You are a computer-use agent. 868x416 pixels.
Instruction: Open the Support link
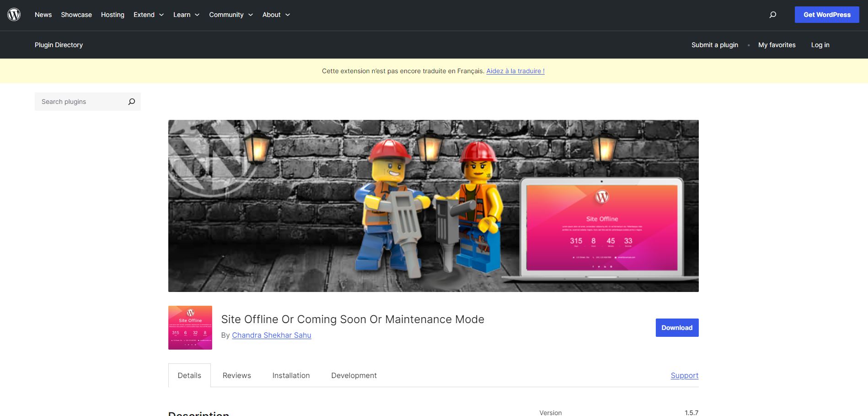point(684,375)
